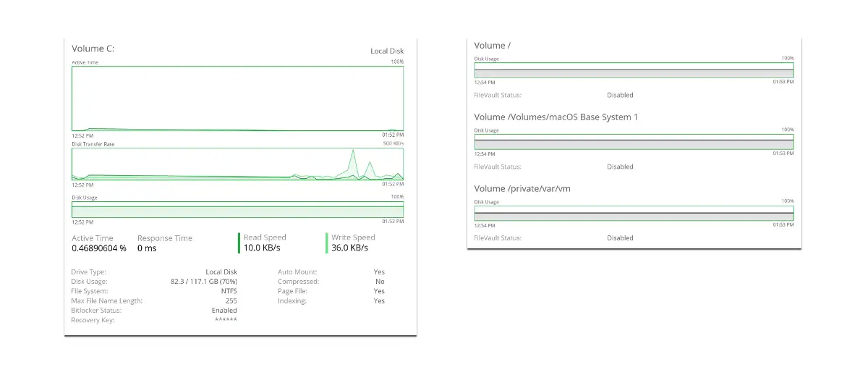Select "82.3 / 117.1 GB (70%)" disk usage value
The image size is (868, 370).
coord(203,282)
